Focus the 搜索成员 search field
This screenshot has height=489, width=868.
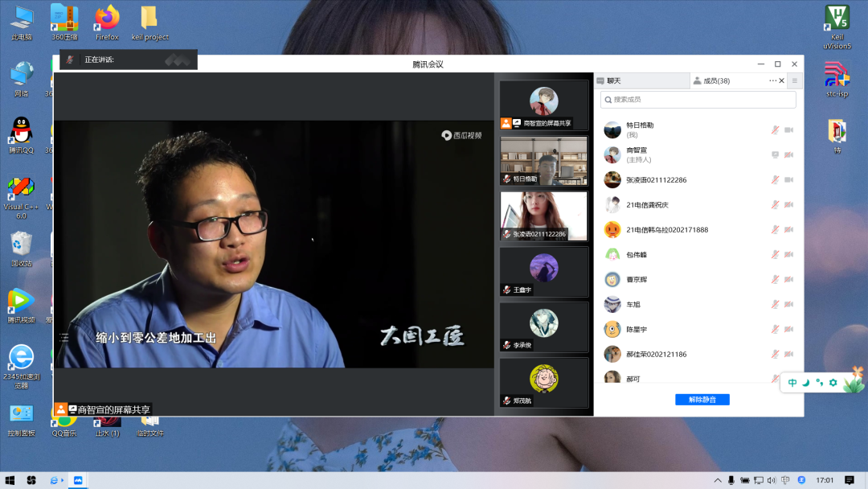698,100
